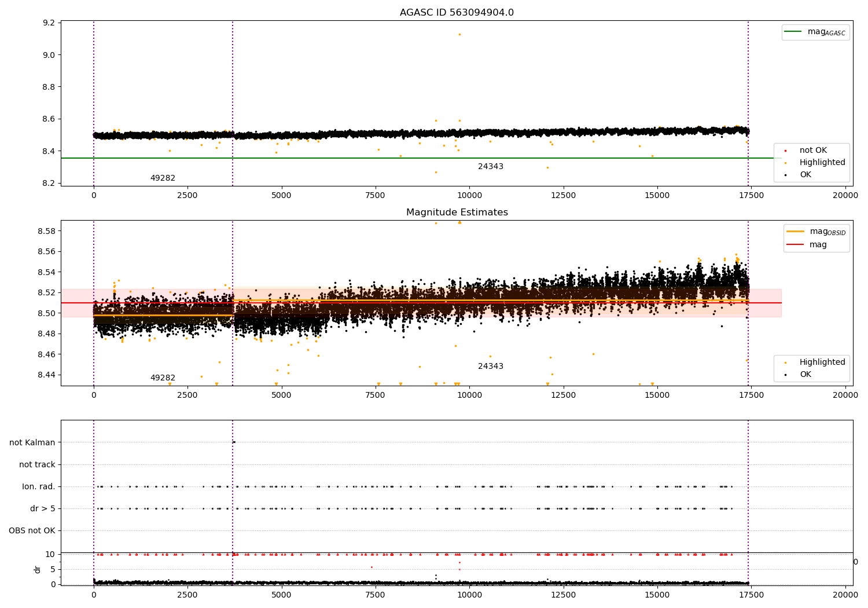Click the 9.0 y-axis tick label
Screen dimensions: 868x608
pyautogui.click(x=49, y=55)
